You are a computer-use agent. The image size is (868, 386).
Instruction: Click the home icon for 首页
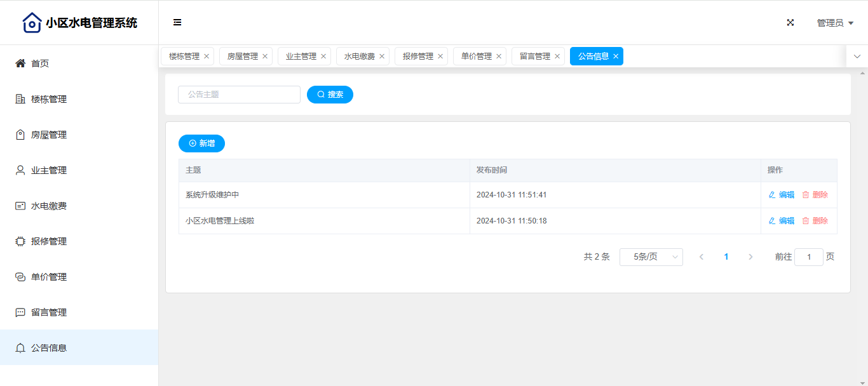(20, 63)
